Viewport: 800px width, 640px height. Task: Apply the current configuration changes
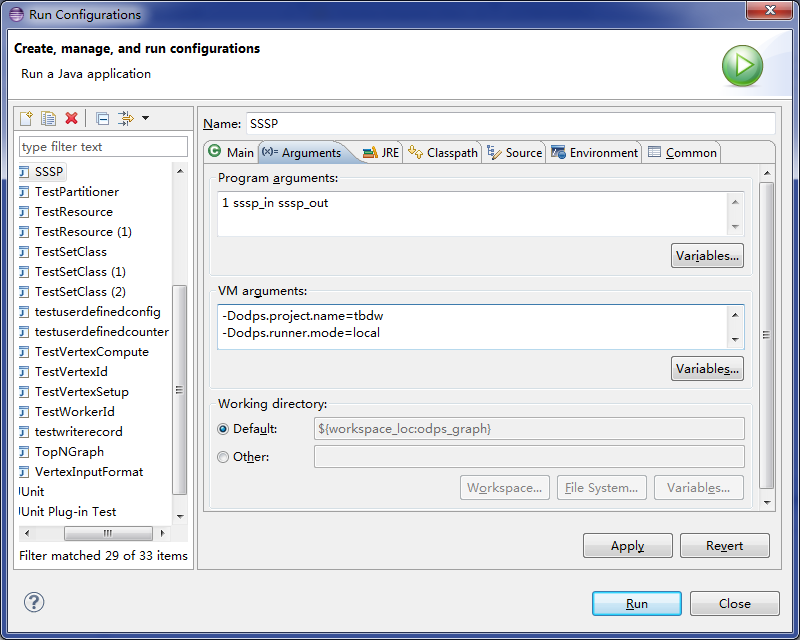point(627,545)
